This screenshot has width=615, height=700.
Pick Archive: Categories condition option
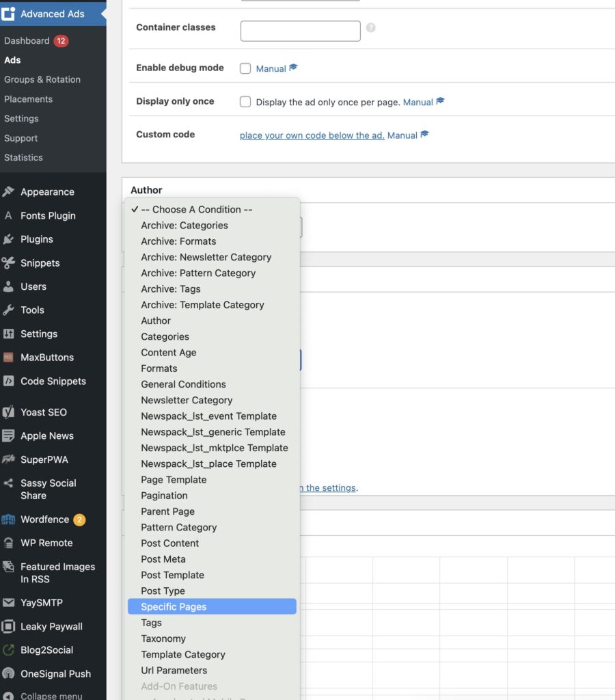click(x=184, y=226)
